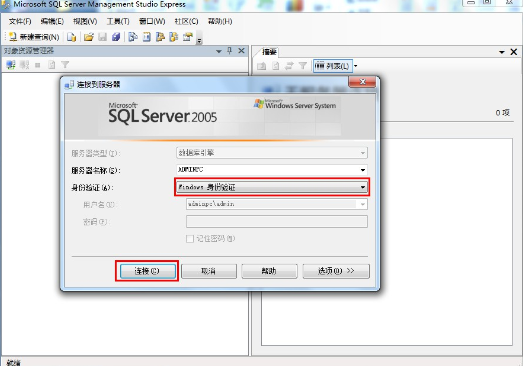The width and height of the screenshot is (523, 366).
Task: Close the Connect to Server dialog
Action: click(363, 82)
